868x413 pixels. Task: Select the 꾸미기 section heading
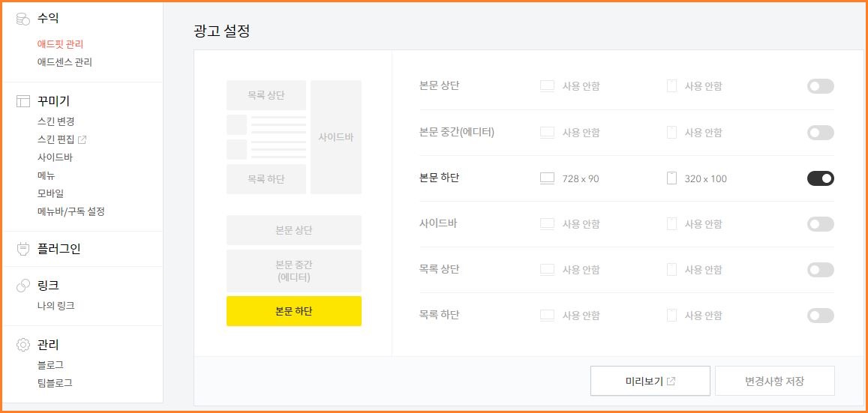(53, 101)
